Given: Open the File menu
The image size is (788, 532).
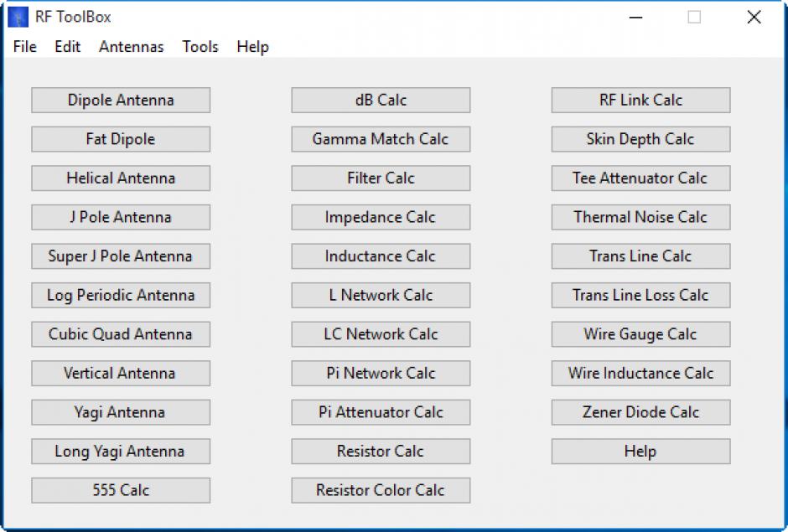Looking at the screenshot, I should point(25,47).
